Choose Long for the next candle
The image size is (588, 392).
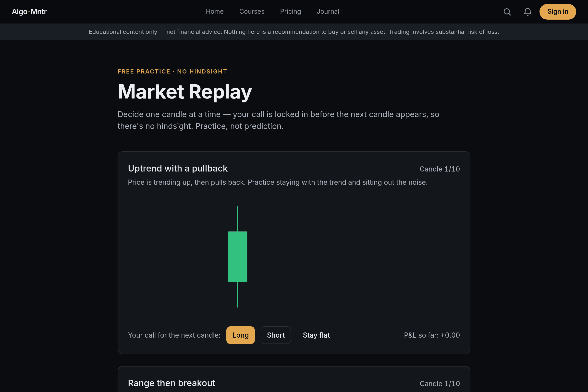[240, 335]
